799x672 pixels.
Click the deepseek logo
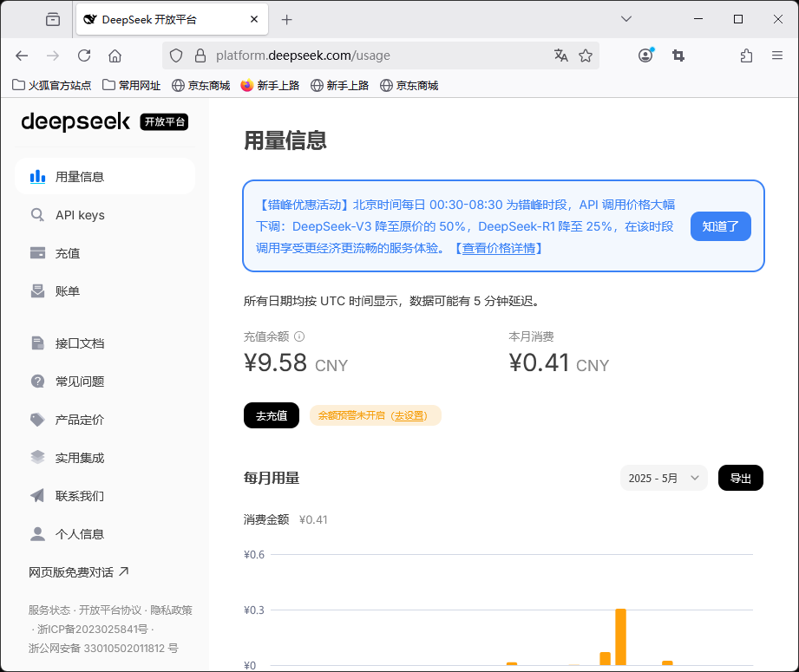tap(75, 121)
